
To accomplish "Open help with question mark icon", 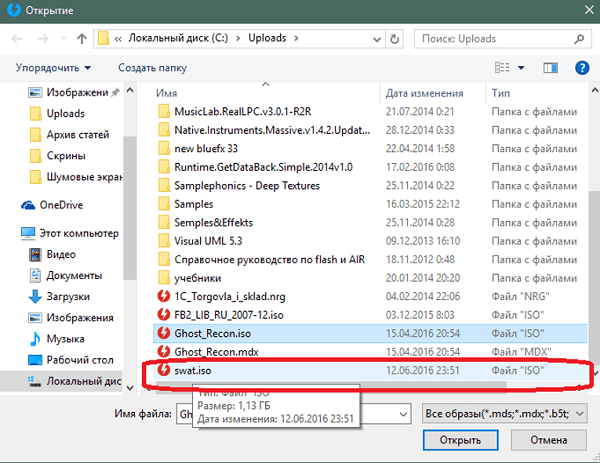I will coord(582,68).
